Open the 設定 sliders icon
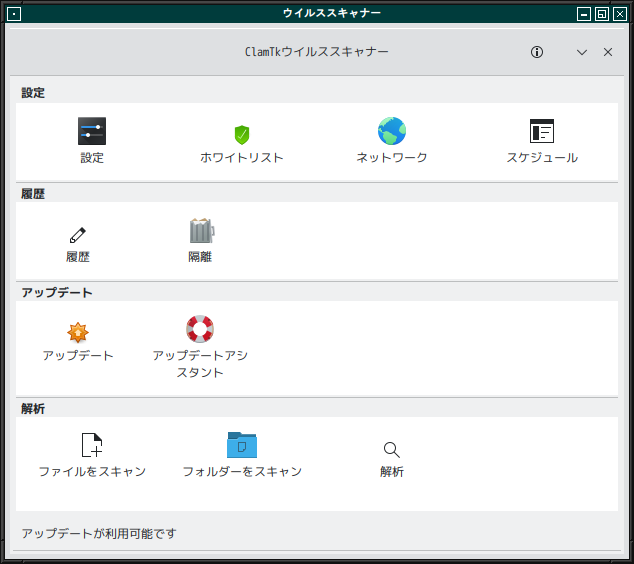This screenshot has width=634, height=564. click(x=92, y=131)
